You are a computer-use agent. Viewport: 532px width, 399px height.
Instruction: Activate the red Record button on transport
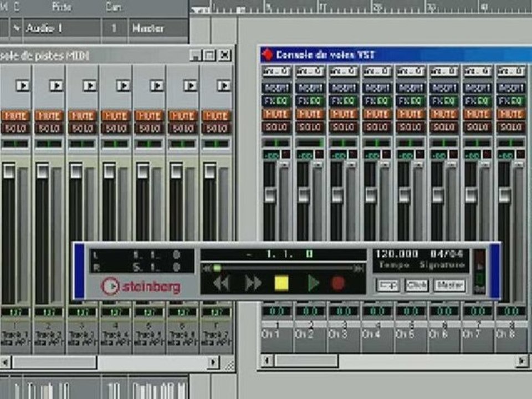338,283
